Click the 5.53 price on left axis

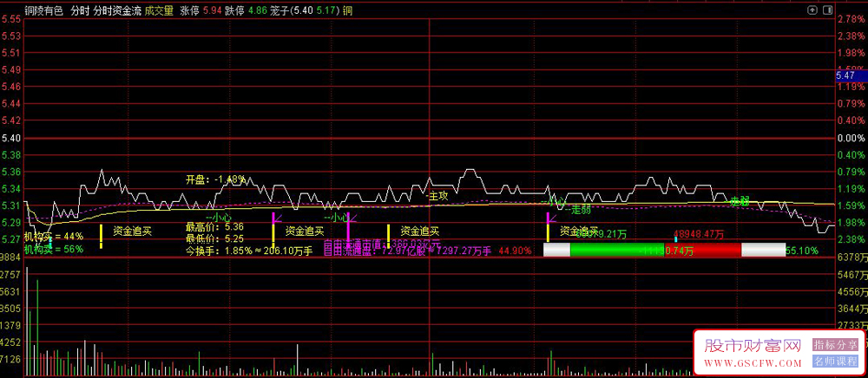tap(11, 36)
